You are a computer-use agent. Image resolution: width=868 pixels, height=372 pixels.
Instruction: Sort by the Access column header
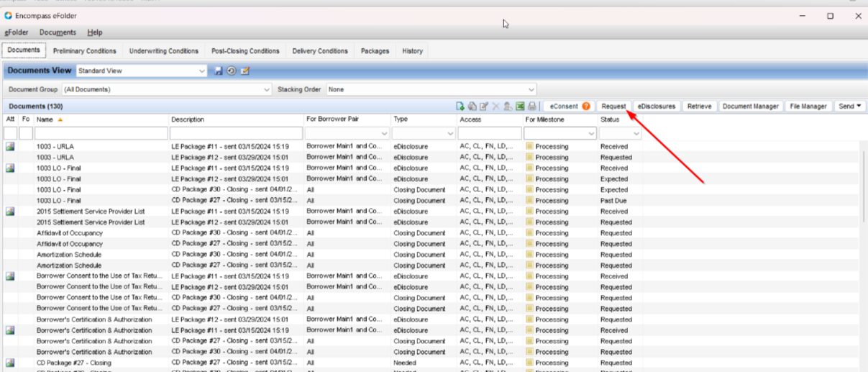490,119
